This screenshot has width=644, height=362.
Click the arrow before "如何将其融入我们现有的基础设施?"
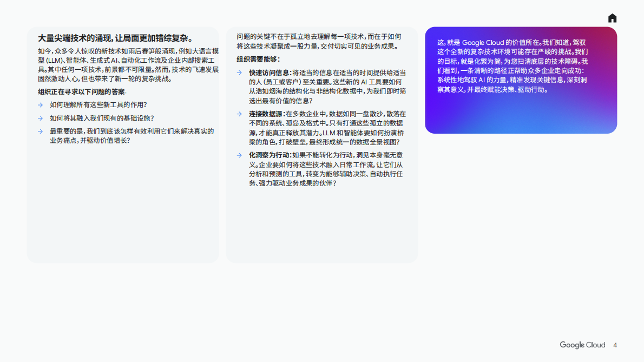point(40,117)
